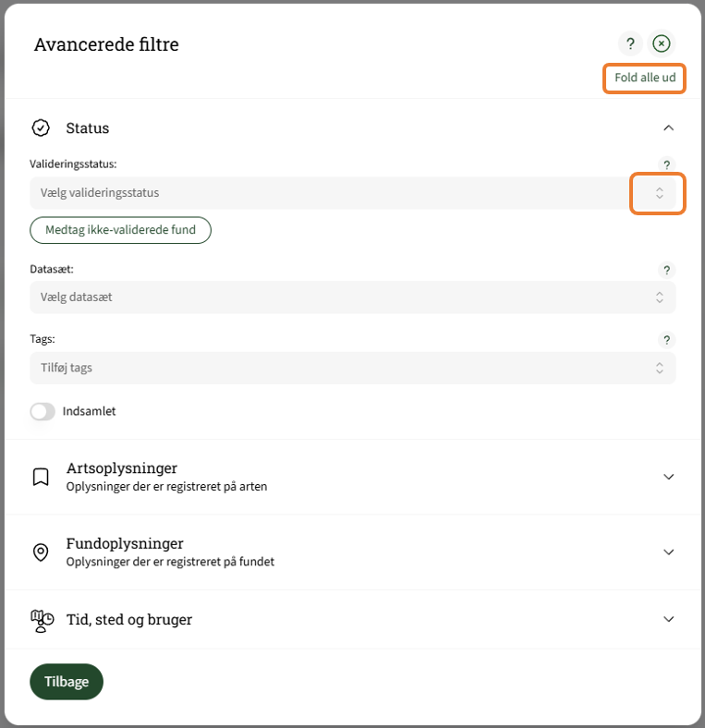Toggle Medtag ikke-validerede fund option
Viewport: 705px width, 728px height.
tap(121, 230)
